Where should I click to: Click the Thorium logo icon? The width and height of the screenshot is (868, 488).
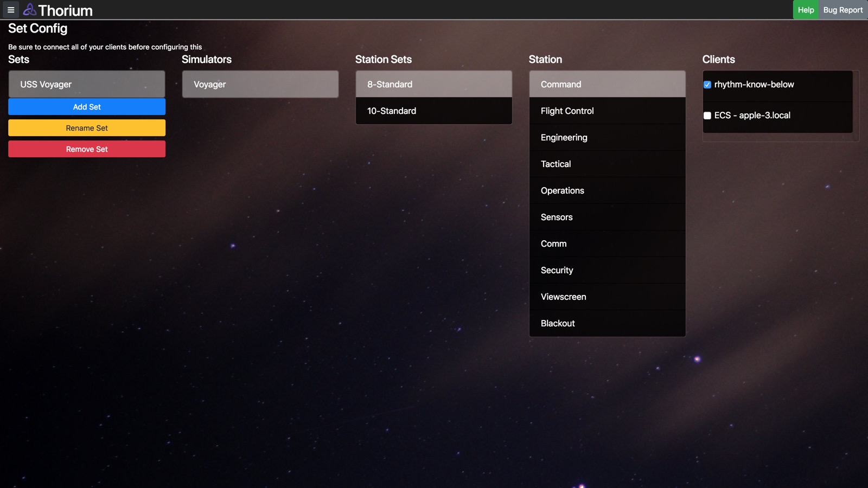pos(29,10)
